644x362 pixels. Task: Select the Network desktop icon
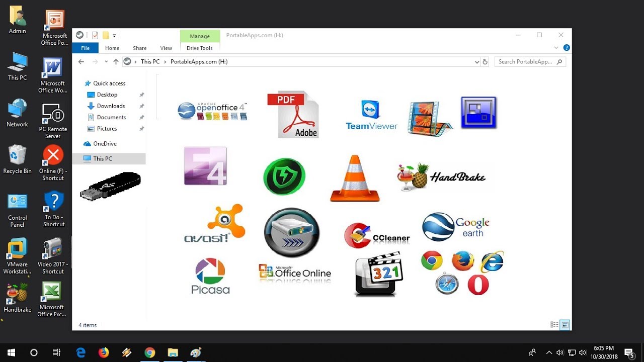coord(17,113)
